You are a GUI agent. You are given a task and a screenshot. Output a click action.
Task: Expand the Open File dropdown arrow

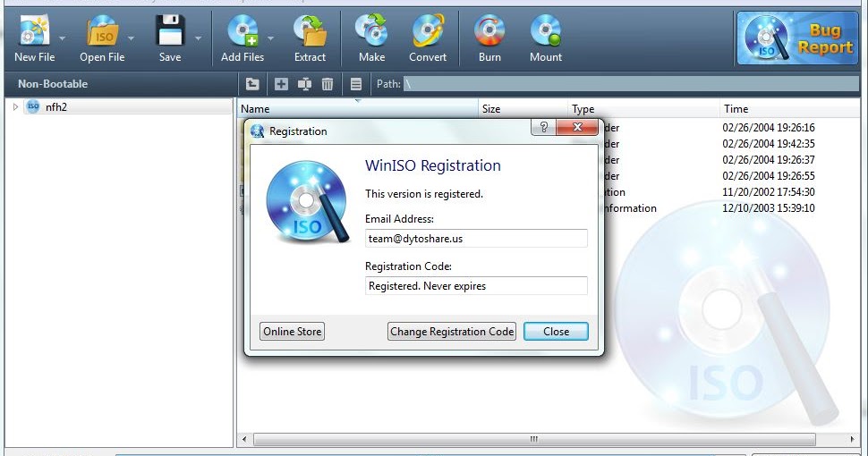(x=131, y=38)
